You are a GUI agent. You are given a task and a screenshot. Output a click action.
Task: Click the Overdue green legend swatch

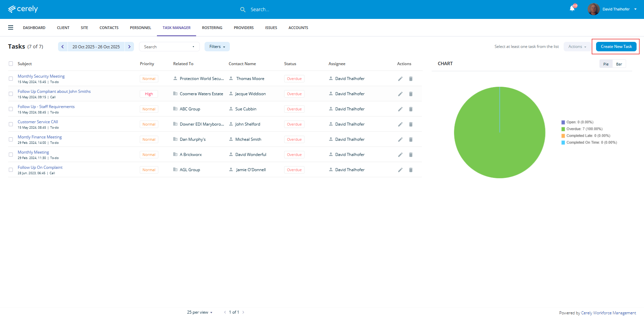563,129
